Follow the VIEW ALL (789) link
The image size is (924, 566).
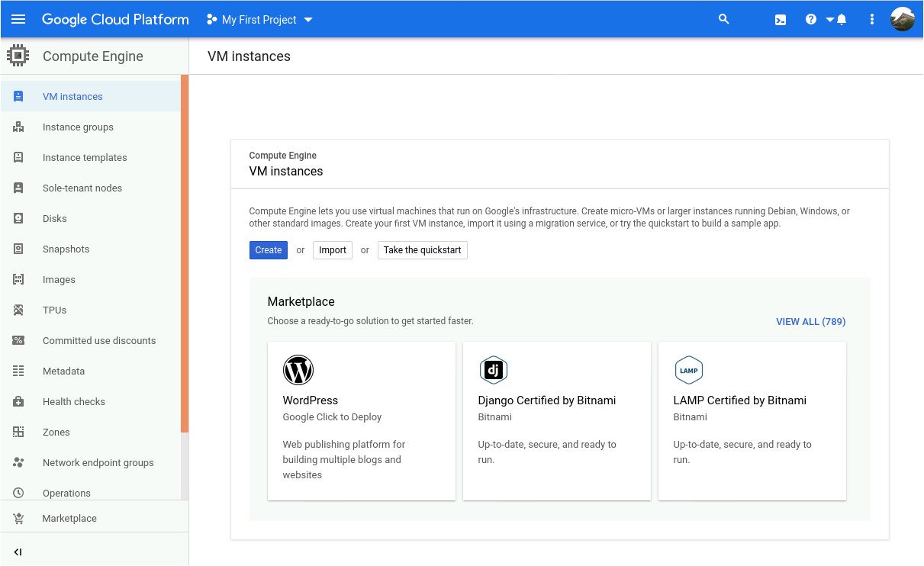click(x=811, y=322)
